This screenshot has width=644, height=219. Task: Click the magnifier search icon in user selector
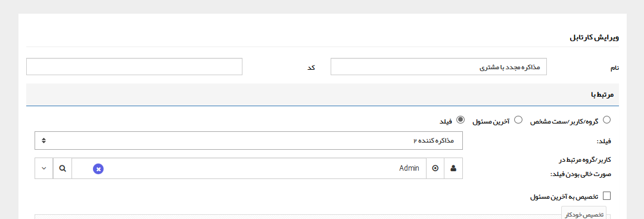pyautogui.click(x=63, y=168)
